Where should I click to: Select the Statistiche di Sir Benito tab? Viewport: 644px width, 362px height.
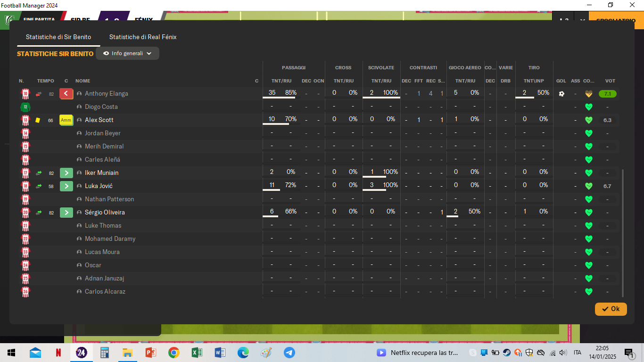point(58,37)
